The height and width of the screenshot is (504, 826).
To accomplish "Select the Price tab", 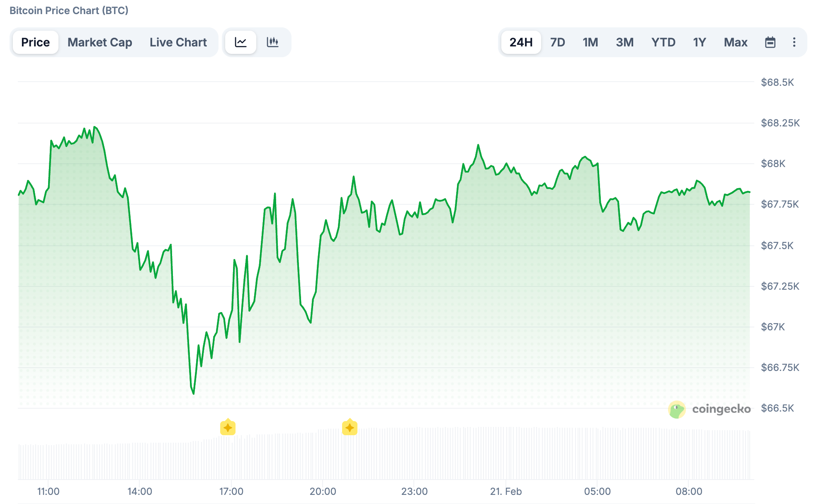I will click(35, 42).
